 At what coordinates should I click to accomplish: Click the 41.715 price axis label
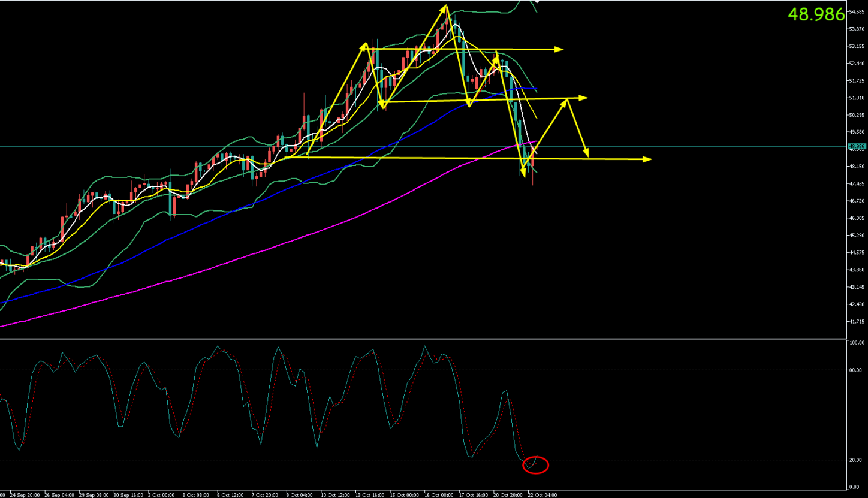tap(856, 322)
